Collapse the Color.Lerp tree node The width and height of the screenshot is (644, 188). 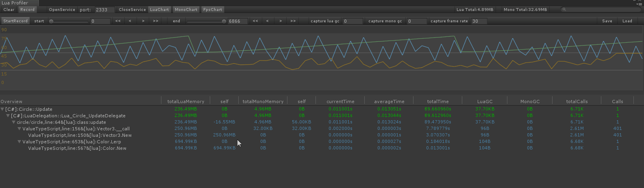click(19, 142)
